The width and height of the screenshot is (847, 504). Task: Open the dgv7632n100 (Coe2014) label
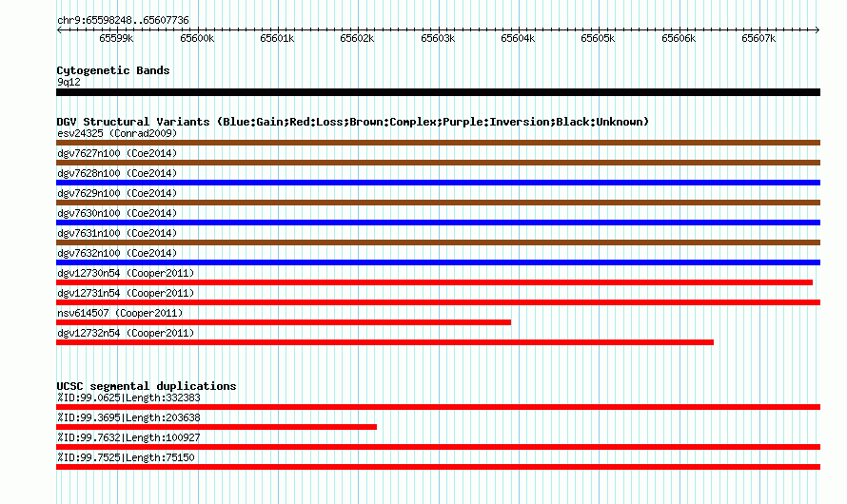(x=117, y=253)
